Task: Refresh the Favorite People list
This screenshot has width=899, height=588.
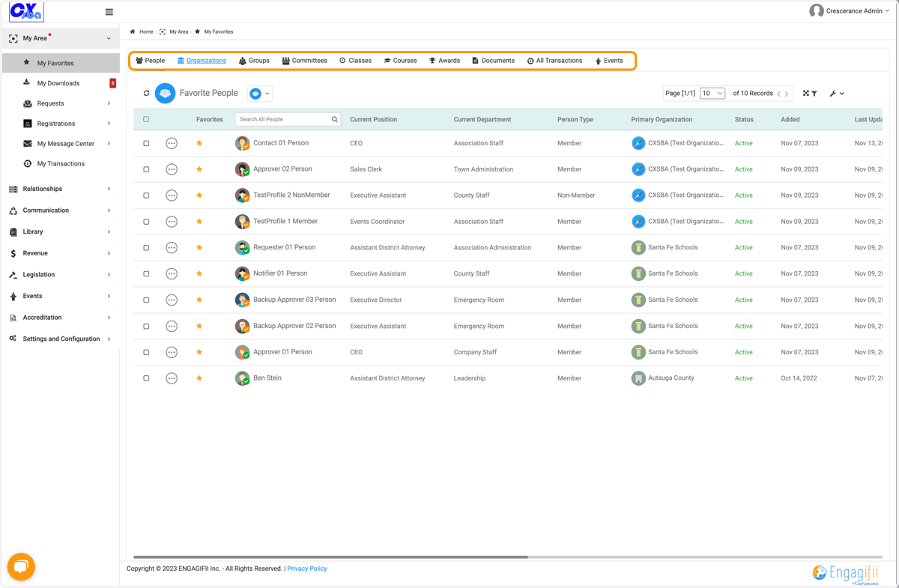Action: tap(146, 94)
